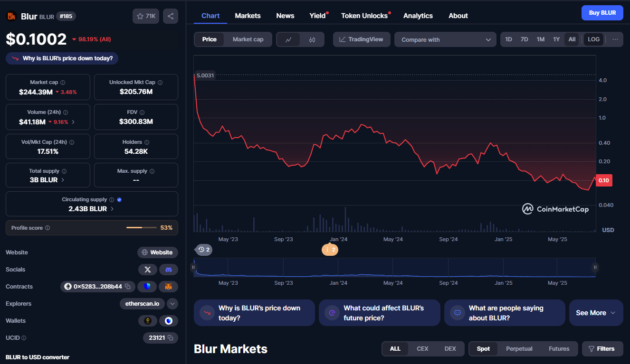Expand the See More questions dropdown

596,313
